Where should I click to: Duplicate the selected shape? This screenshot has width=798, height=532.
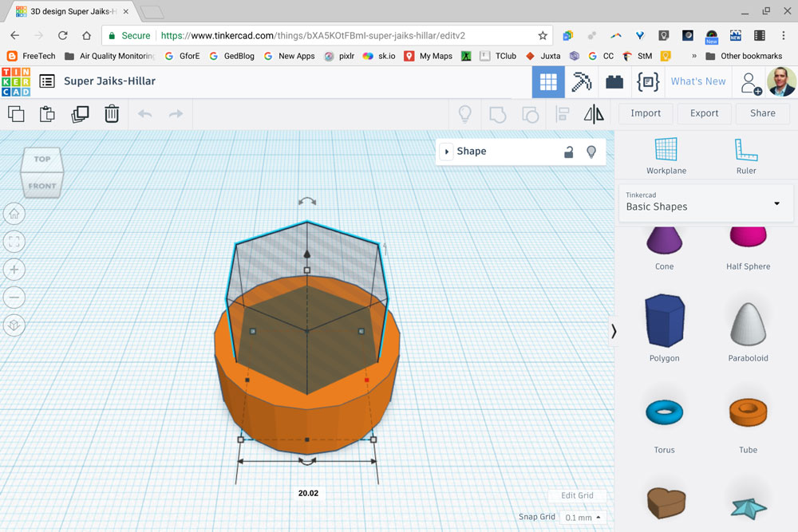80,114
